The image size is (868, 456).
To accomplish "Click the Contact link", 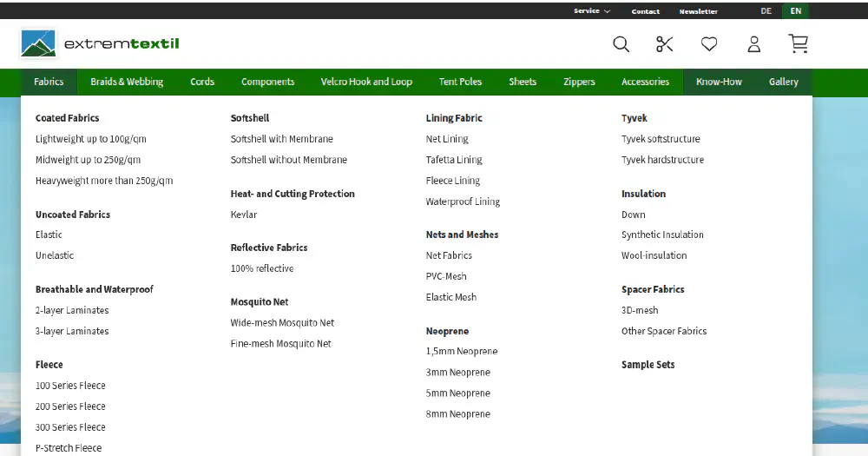I will 645,11.
